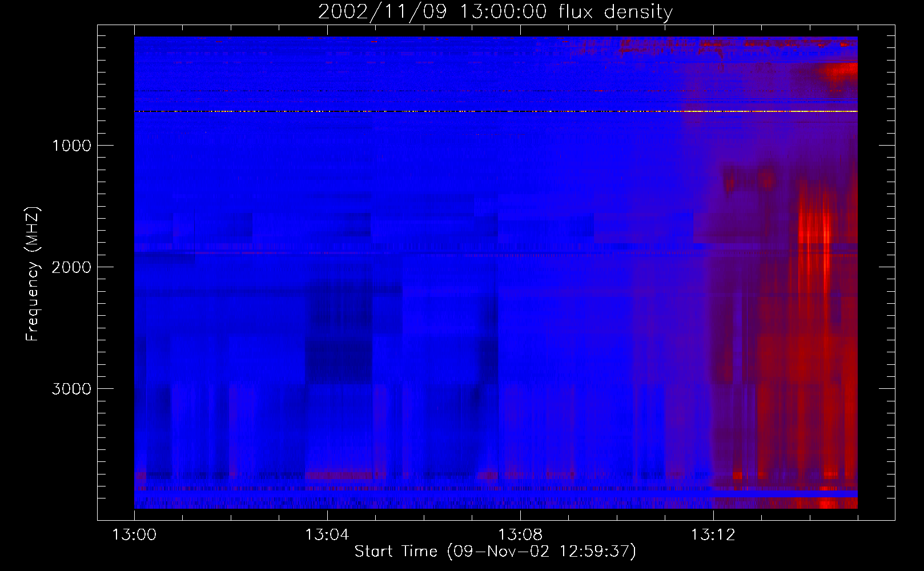
Task: Click the 13:00 time tick label
Action: point(134,535)
